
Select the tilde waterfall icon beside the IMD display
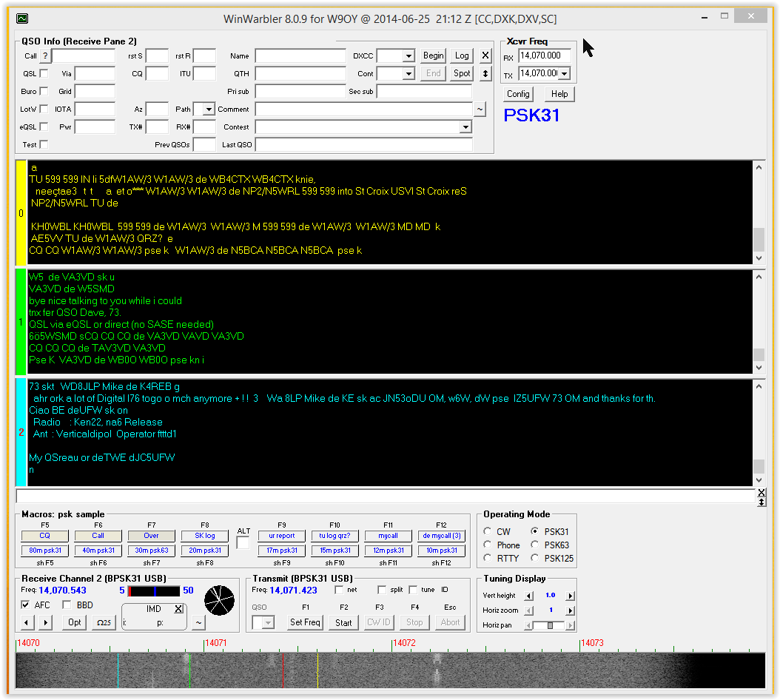[x=198, y=622]
